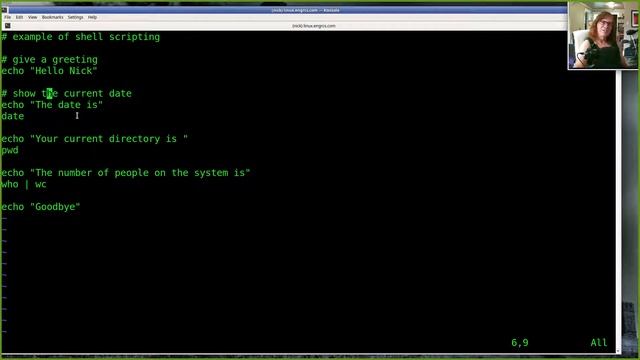Click the comment line 'example of shell scripting'

80,37
